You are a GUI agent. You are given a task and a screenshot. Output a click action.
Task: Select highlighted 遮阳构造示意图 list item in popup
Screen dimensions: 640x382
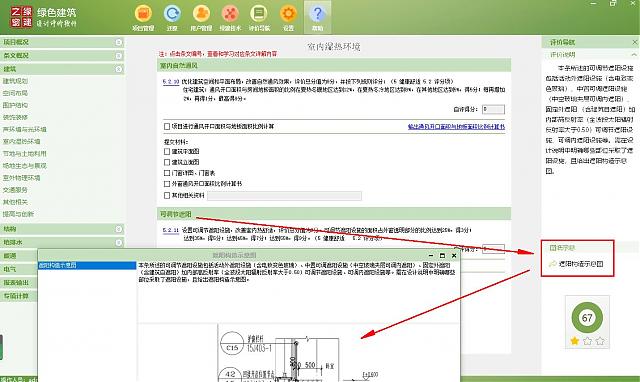[x=87, y=265]
